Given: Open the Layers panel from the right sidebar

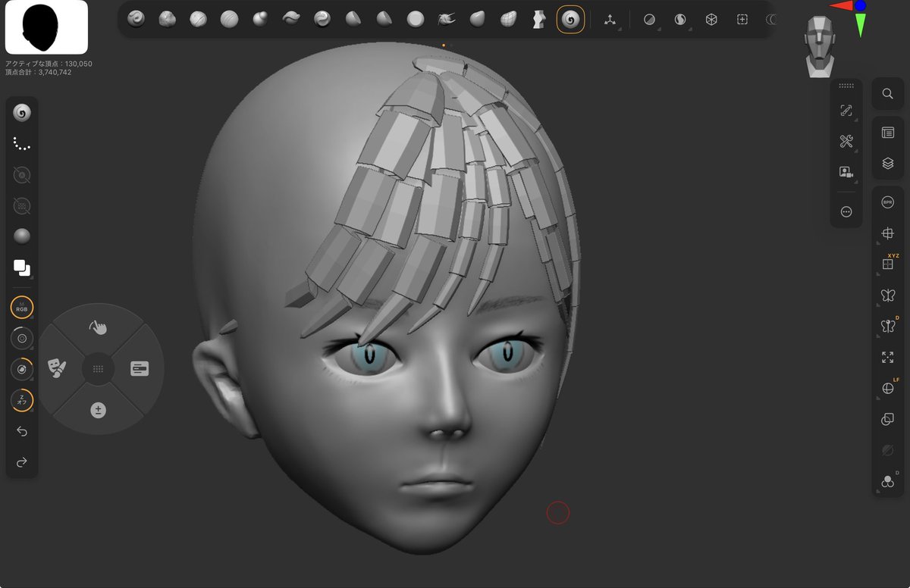Looking at the screenshot, I should pos(886,162).
